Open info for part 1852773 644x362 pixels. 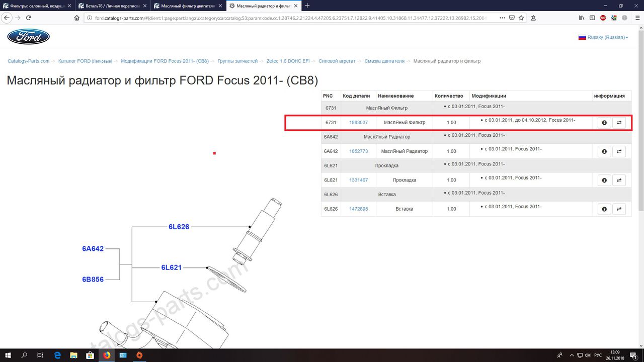604,151
